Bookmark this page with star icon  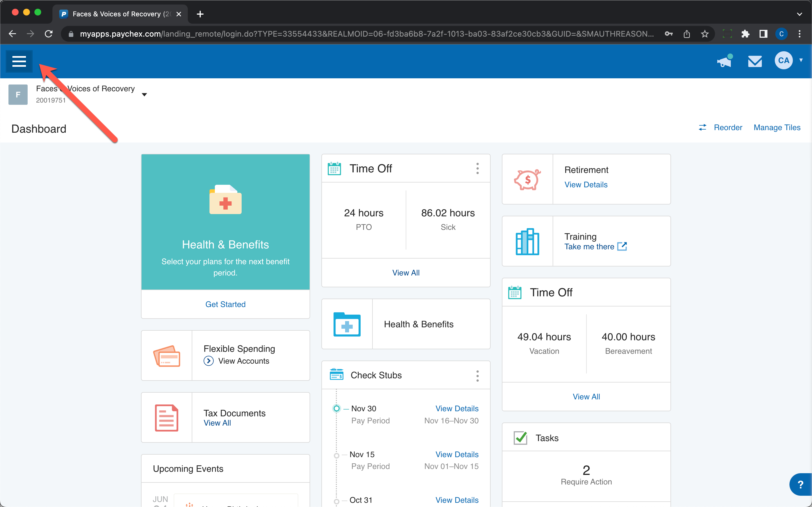click(705, 34)
